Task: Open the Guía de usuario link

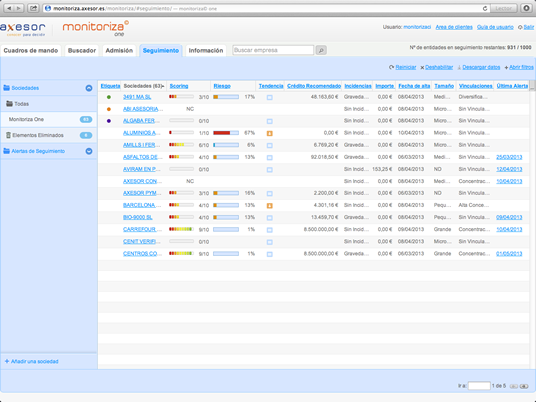Action: coord(495,27)
